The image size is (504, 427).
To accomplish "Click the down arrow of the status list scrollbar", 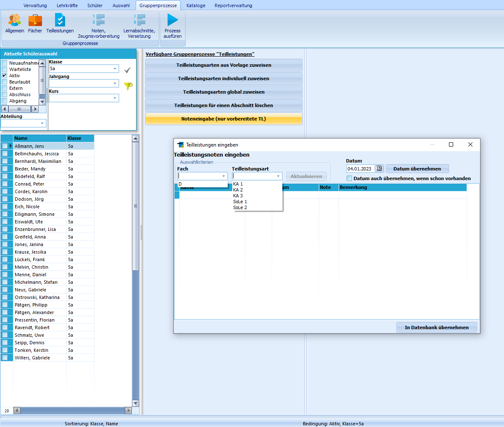I will tap(42, 102).
